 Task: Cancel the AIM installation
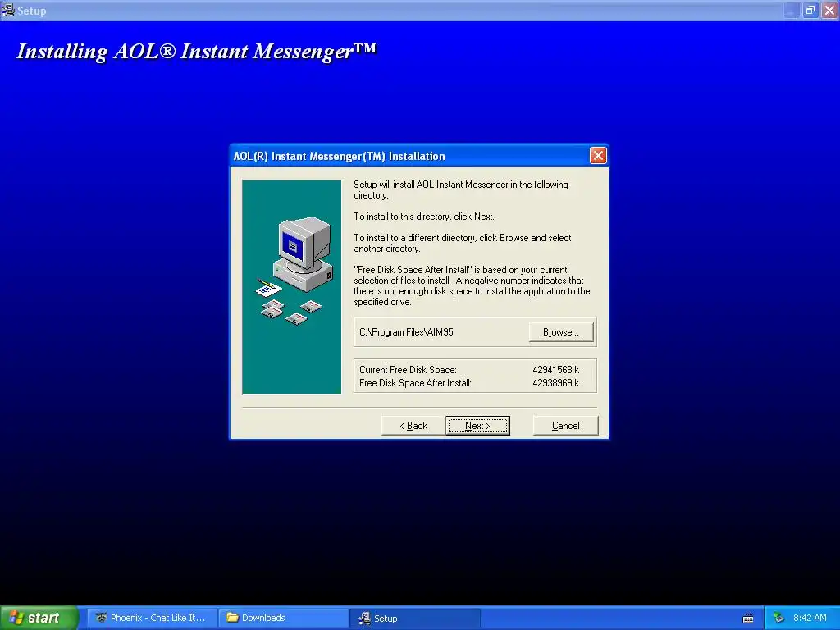[566, 426]
